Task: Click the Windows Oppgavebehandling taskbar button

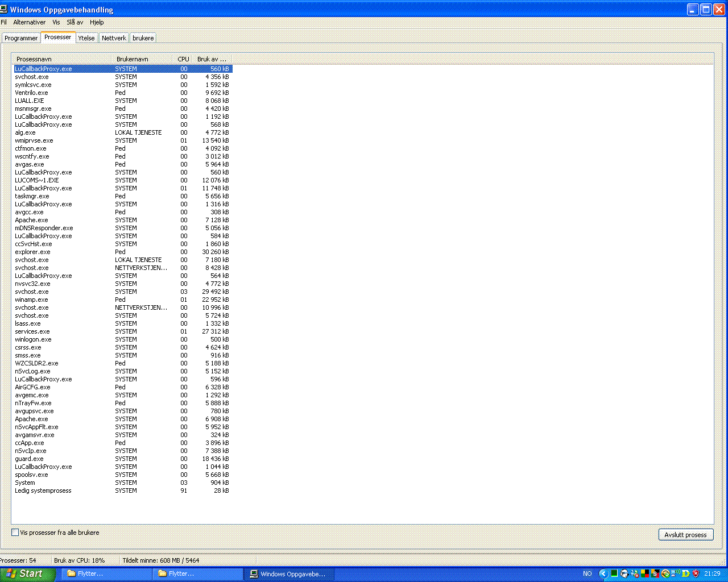Action: tap(290, 573)
